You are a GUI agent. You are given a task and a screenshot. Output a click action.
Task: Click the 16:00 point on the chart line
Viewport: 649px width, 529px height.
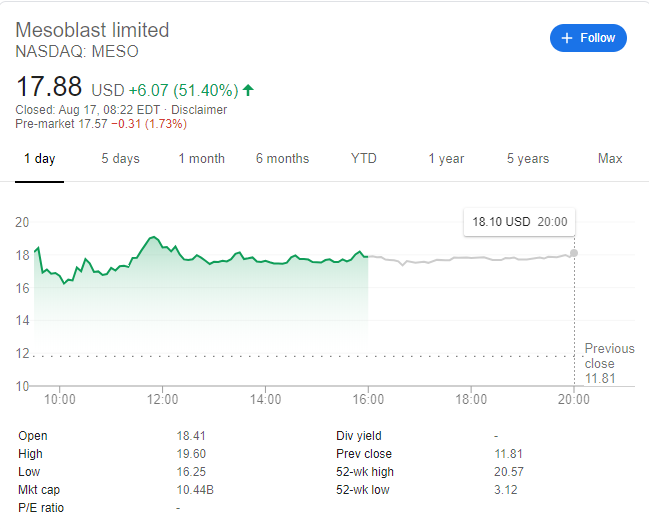(368, 257)
